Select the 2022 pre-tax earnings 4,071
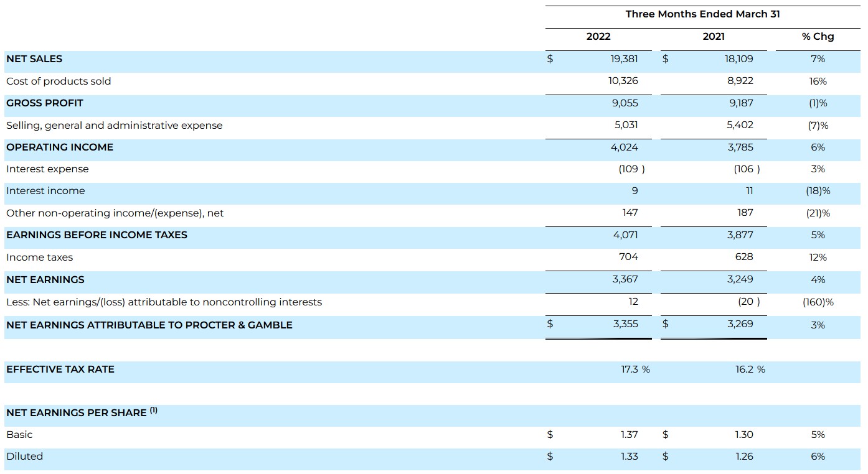Image resolution: width=868 pixels, height=474 pixels. 626,235
